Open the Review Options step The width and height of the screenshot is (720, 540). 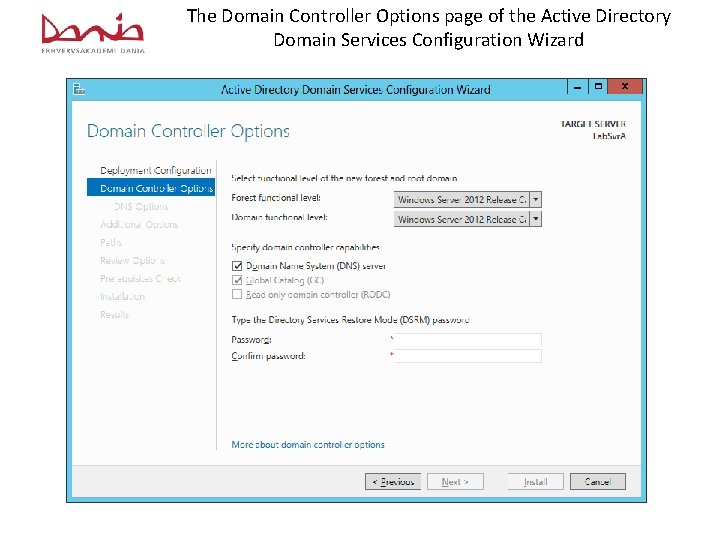point(132,260)
